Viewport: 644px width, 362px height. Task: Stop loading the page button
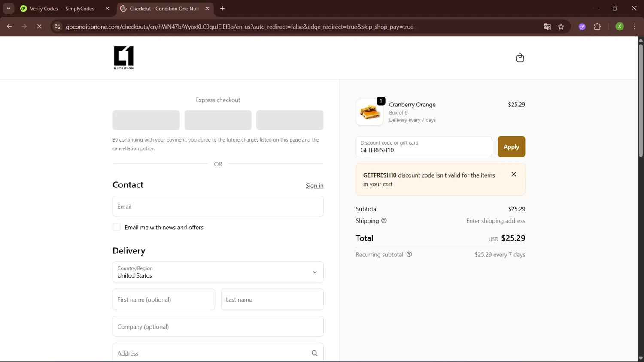(39, 27)
